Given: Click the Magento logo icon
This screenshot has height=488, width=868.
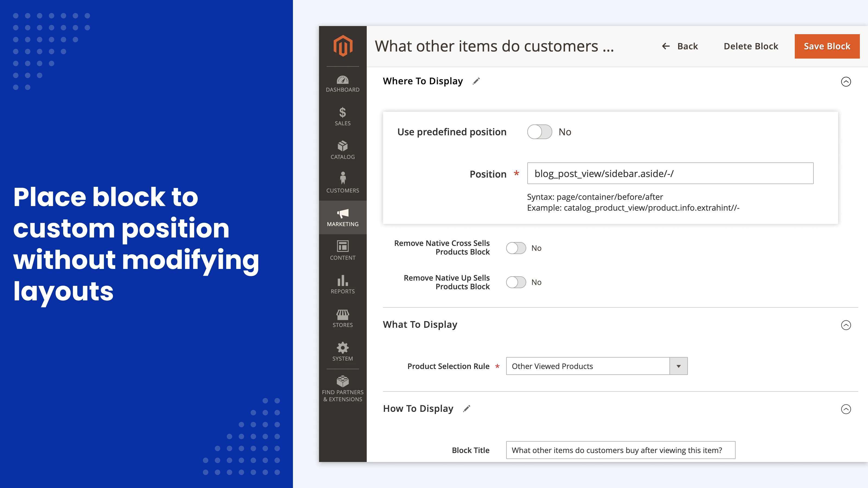Looking at the screenshot, I should tap(343, 46).
